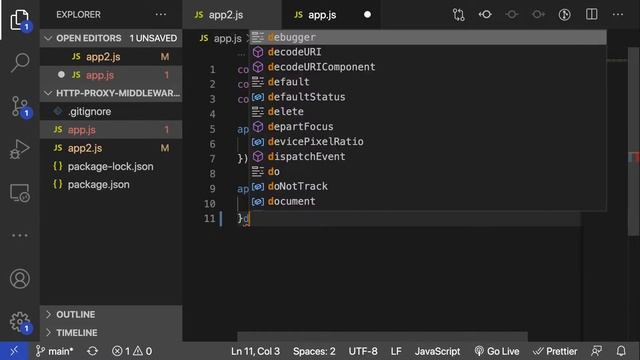
Task: Open Source Control view
Action: pyautogui.click(x=20, y=107)
